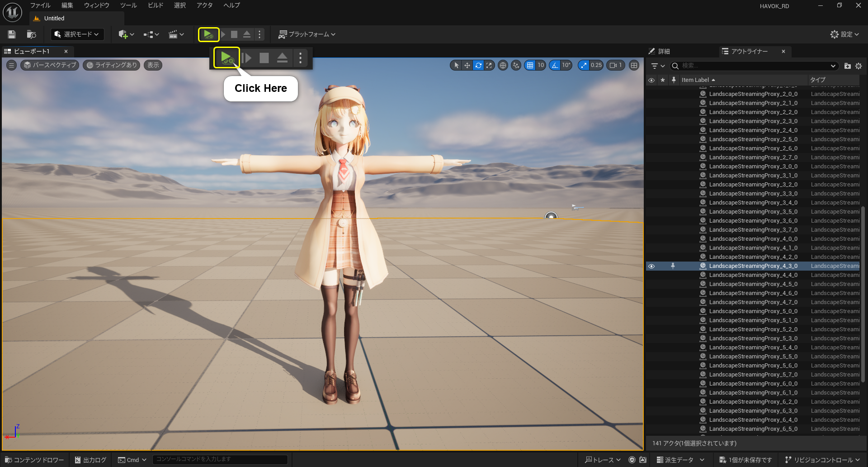Viewport: 868px width, 467px height.
Task: Expand the Outliner search history chevron
Action: (x=833, y=66)
